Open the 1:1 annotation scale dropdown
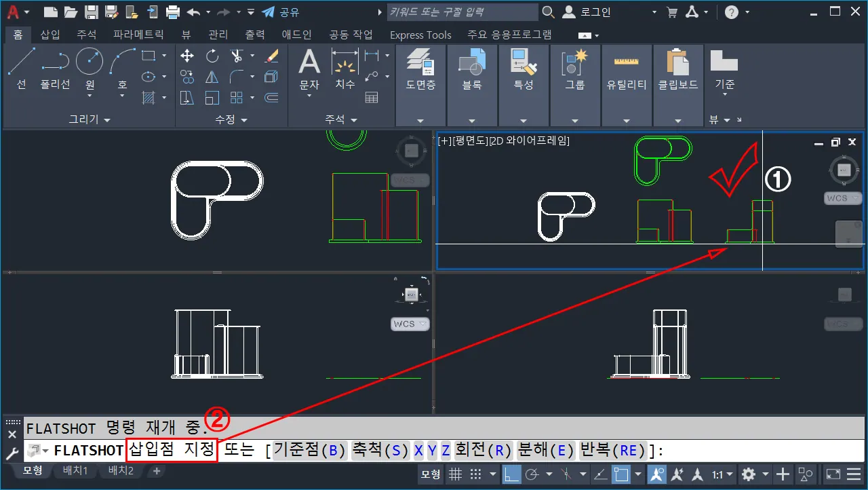 click(x=723, y=474)
